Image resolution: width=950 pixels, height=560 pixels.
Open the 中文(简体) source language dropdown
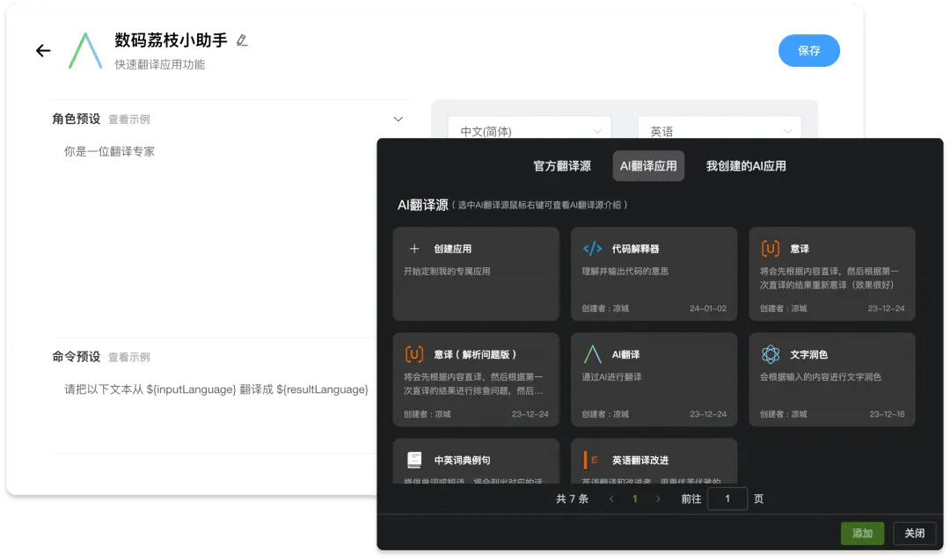pyautogui.click(x=526, y=131)
